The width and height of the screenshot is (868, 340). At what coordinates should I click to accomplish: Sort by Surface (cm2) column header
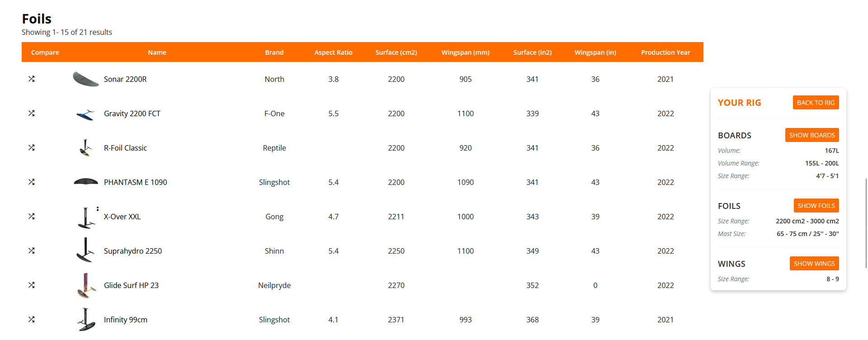pyautogui.click(x=396, y=52)
